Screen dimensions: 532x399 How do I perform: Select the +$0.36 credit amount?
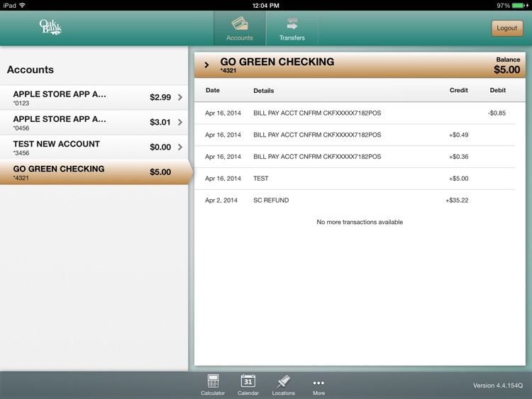(x=458, y=157)
